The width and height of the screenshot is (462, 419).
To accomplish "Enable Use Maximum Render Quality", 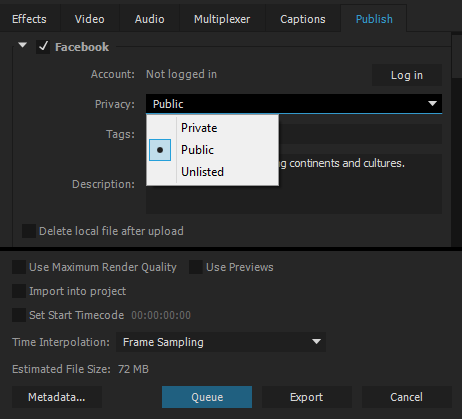I will pos(19,267).
